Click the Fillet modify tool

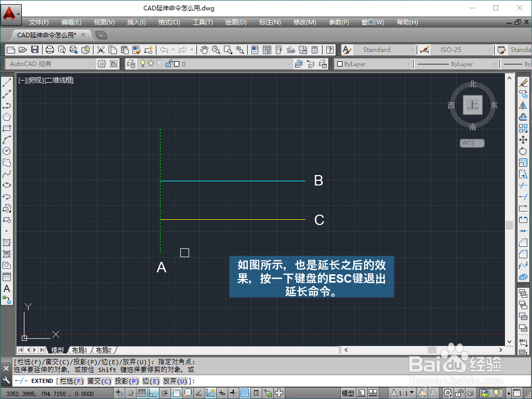click(x=523, y=254)
